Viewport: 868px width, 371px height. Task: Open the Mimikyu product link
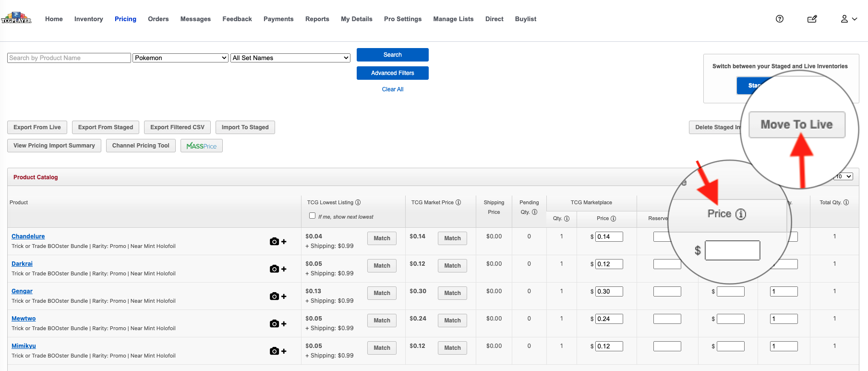(x=24, y=346)
